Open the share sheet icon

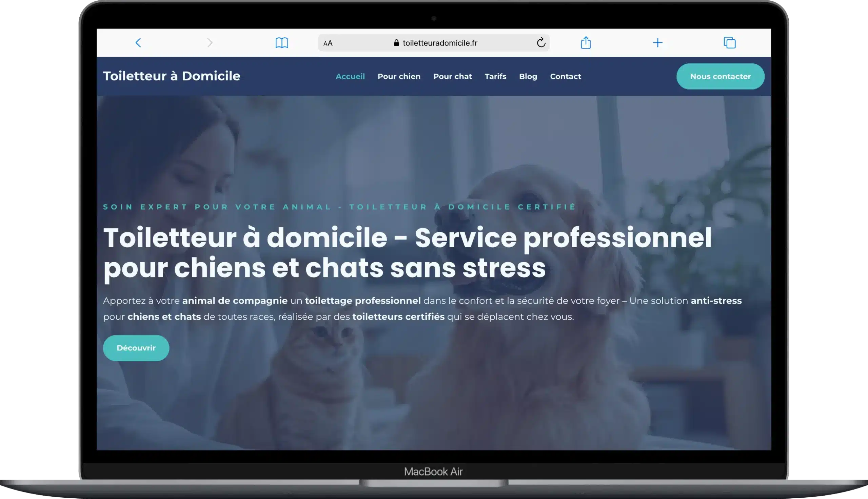(586, 43)
